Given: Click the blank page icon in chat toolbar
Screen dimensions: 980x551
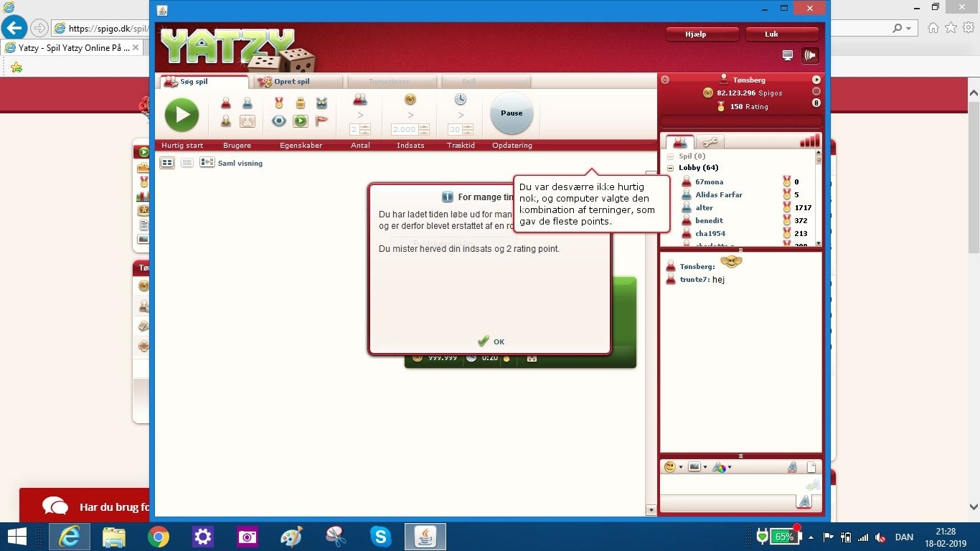Looking at the screenshot, I should [811, 467].
